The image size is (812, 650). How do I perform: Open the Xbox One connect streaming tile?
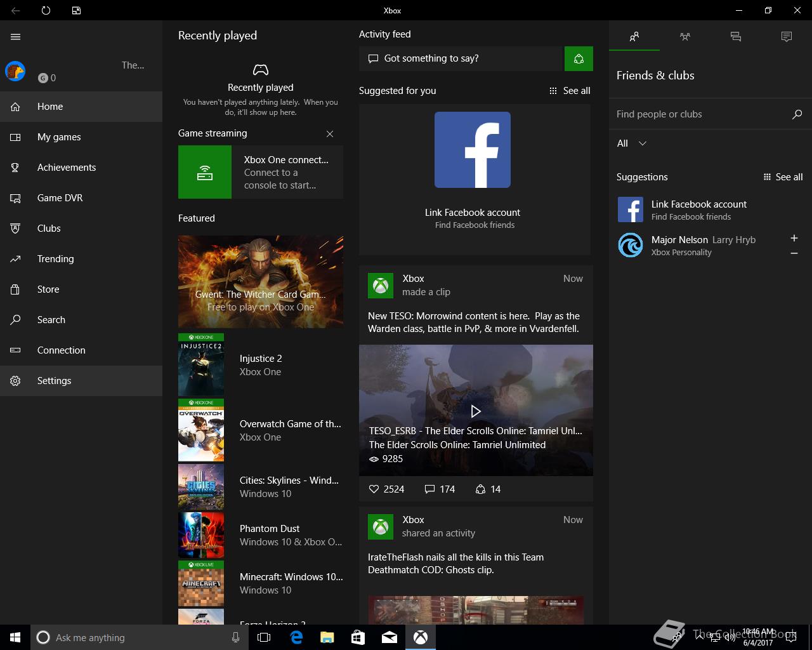[x=261, y=172]
